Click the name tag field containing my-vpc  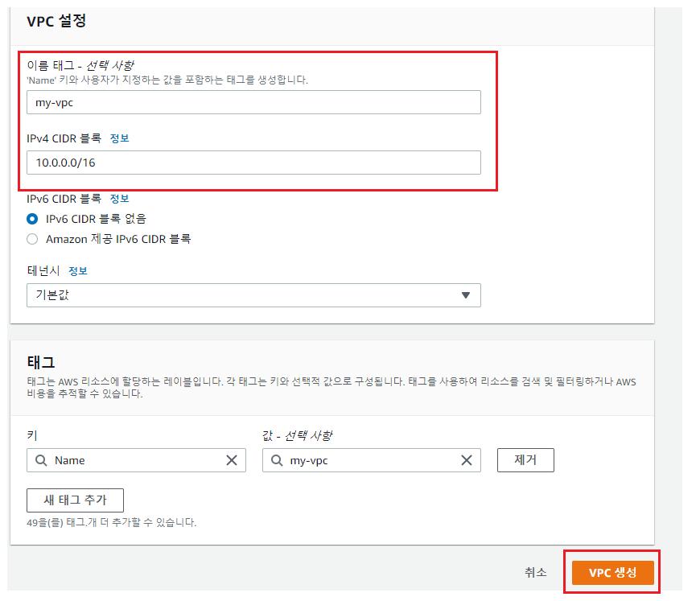[x=253, y=102]
